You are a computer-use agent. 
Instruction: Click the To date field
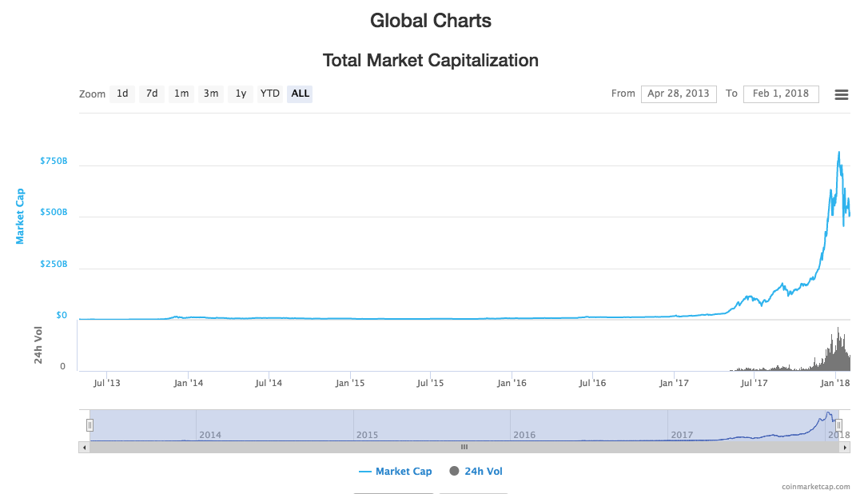point(781,94)
